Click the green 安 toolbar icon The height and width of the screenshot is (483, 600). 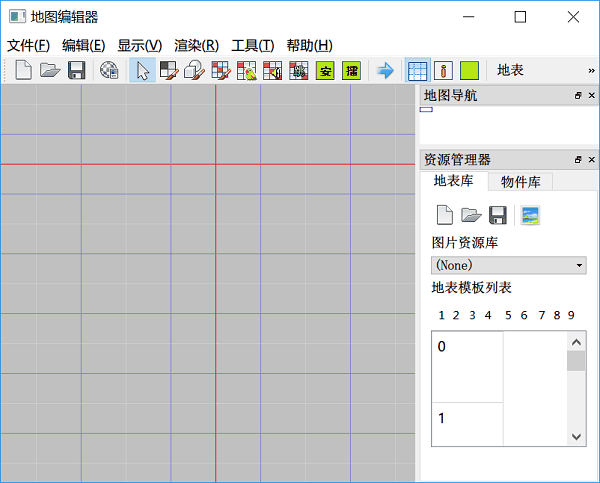pos(325,70)
